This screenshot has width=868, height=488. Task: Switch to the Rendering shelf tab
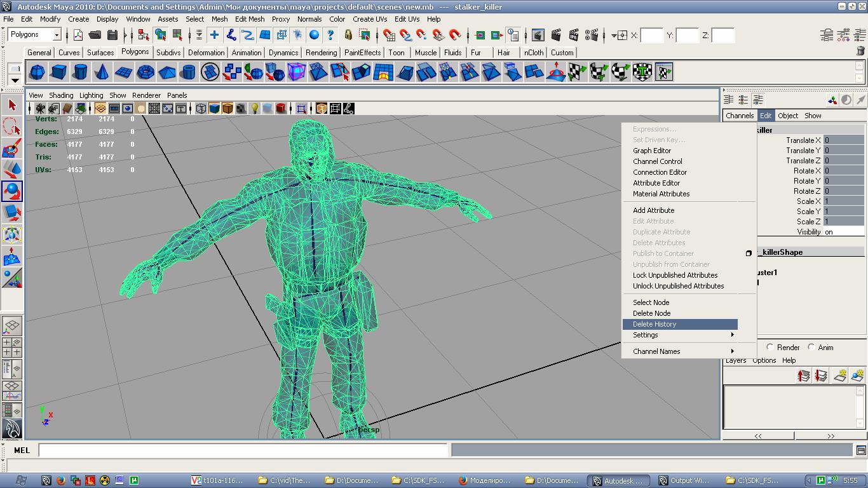tap(321, 53)
